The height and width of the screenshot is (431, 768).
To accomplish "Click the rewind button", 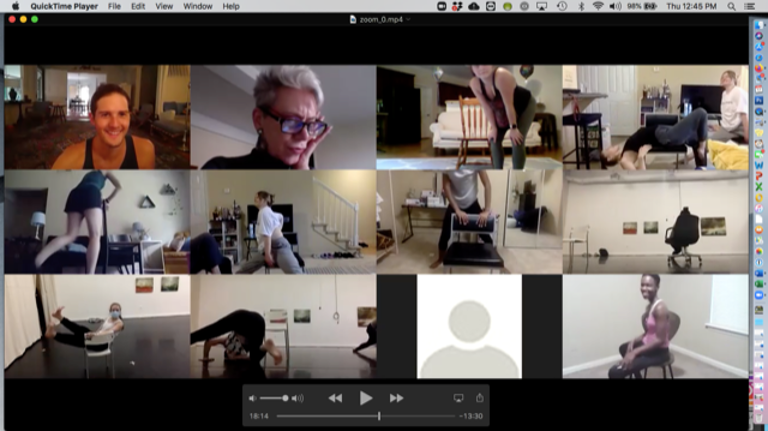I will click(x=335, y=398).
